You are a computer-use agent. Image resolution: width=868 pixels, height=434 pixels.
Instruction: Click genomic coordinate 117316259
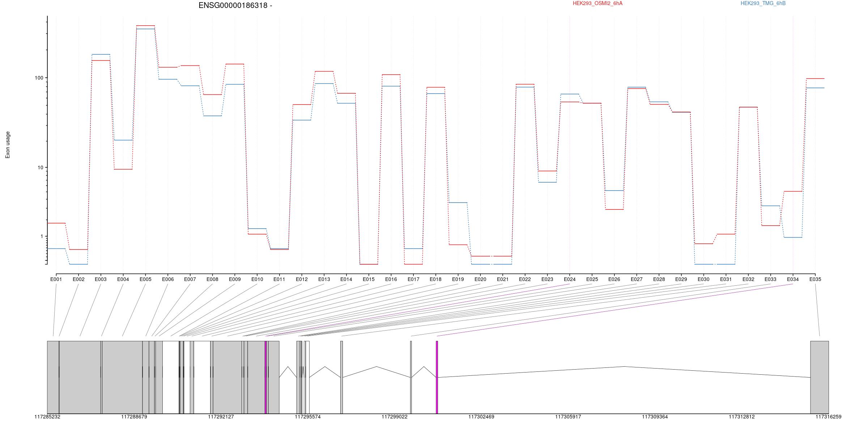829,417
